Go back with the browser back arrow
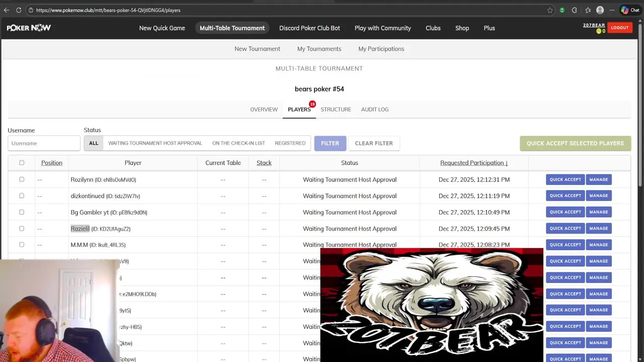644x362 pixels. coord(7,10)
